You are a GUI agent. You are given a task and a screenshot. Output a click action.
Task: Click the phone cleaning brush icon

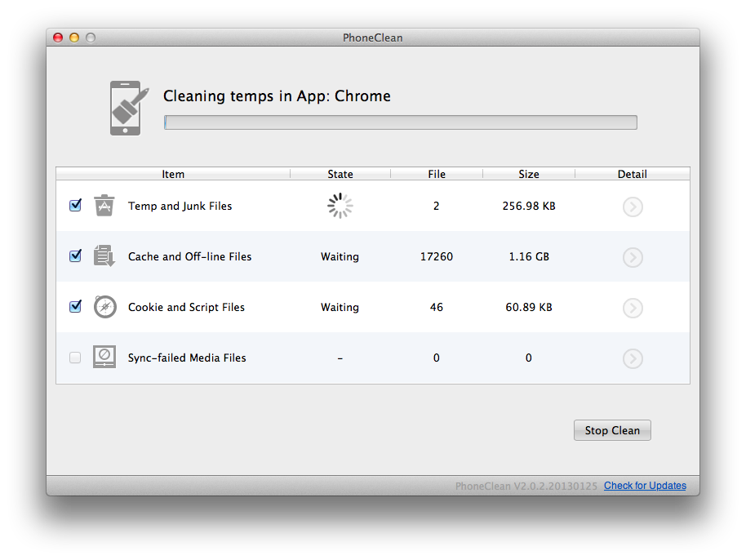[129, 108]
